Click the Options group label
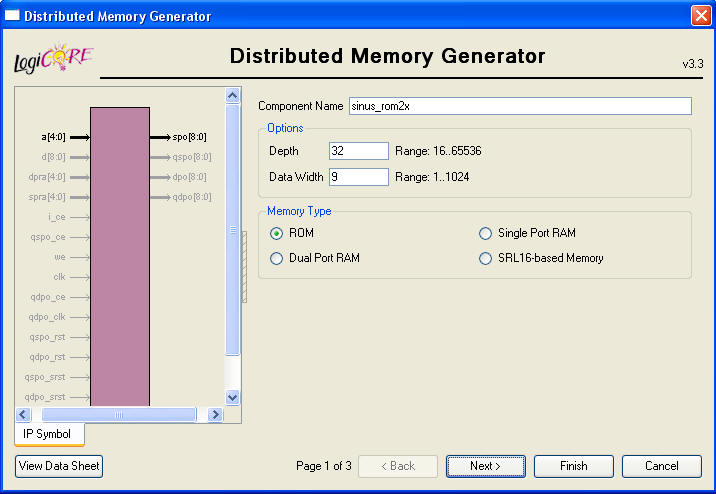This screenshot has height=494, width=716. (x=285, y=128)
